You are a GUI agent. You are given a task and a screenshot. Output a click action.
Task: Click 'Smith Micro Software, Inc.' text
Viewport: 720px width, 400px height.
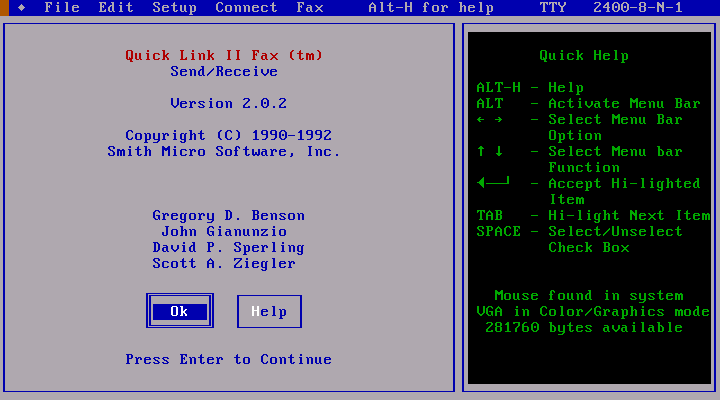click(224, 151)
